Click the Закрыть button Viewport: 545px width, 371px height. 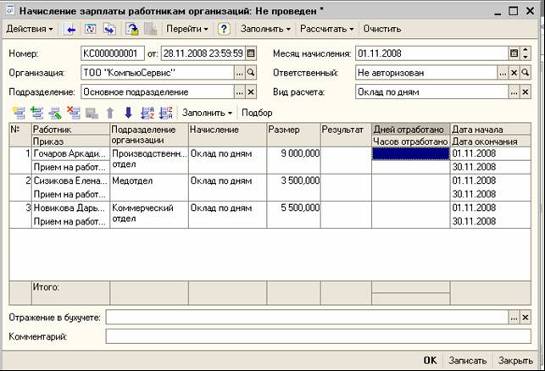pos(515,360)
